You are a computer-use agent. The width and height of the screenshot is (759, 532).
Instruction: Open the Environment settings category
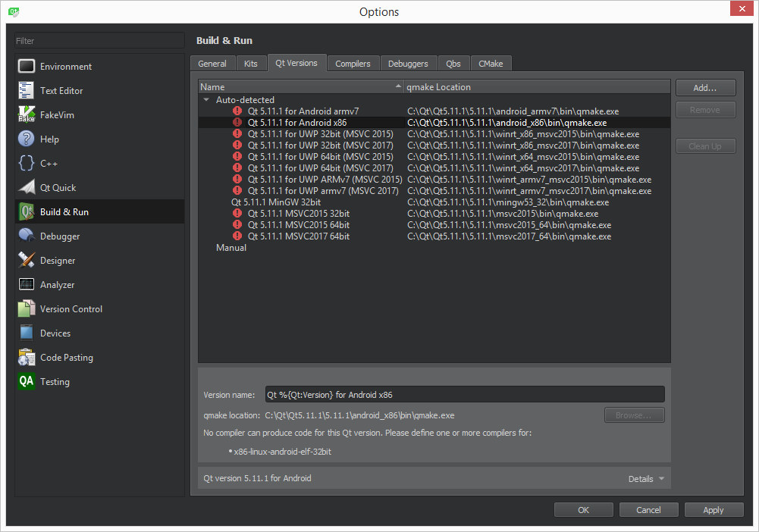(66, 67)
